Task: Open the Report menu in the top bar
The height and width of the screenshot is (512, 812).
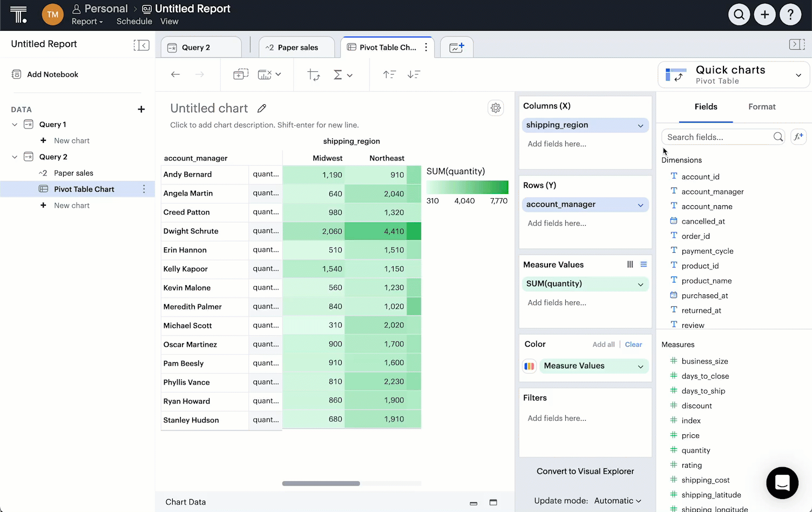Action: point(87,22)
